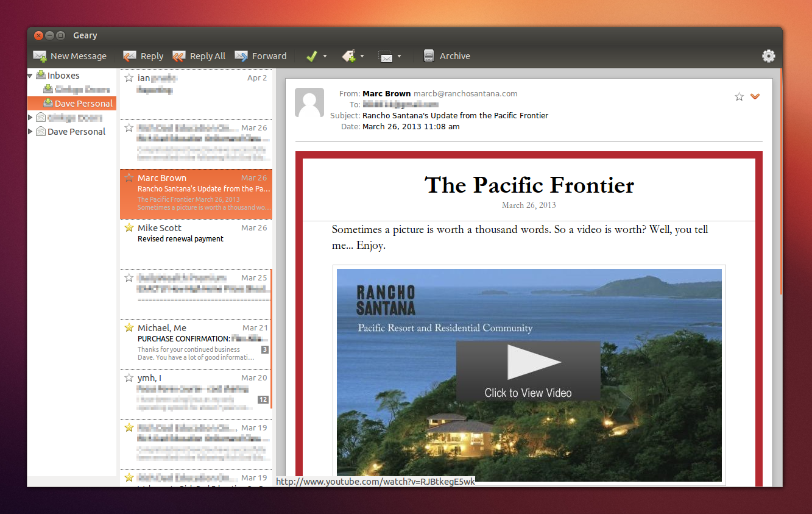The height and width of the screenshot is (514, 812).
Task: Open the green checkmark Mark dropdown
Action: coord(317,56)
